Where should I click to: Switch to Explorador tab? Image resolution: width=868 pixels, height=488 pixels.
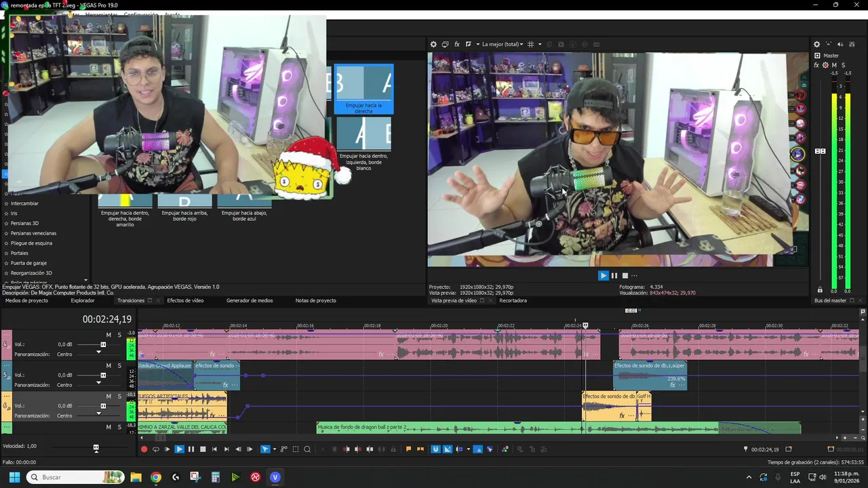(x=83, y=300)
